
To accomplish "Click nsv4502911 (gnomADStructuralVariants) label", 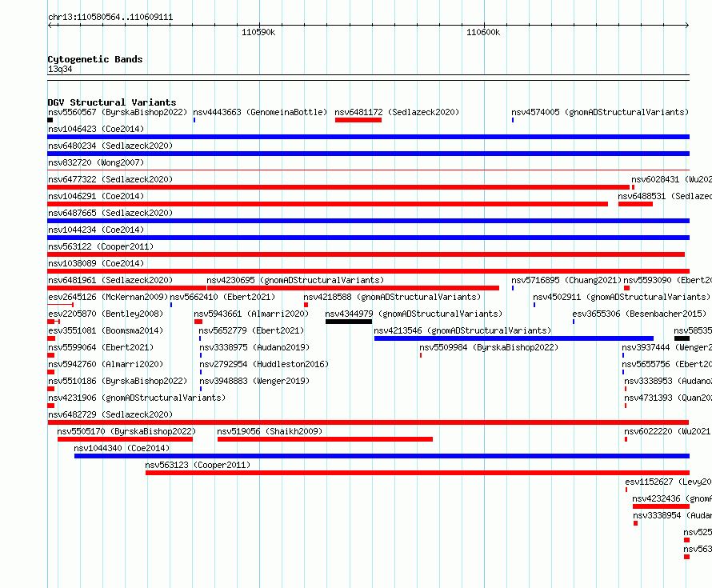I will (621, 297).
